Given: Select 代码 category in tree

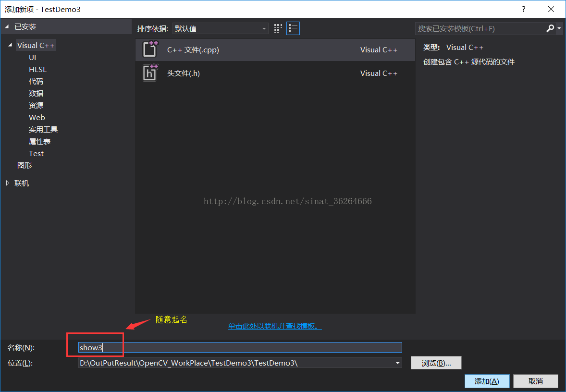Looking at the screenshot, I should click(x=36, y=81).
